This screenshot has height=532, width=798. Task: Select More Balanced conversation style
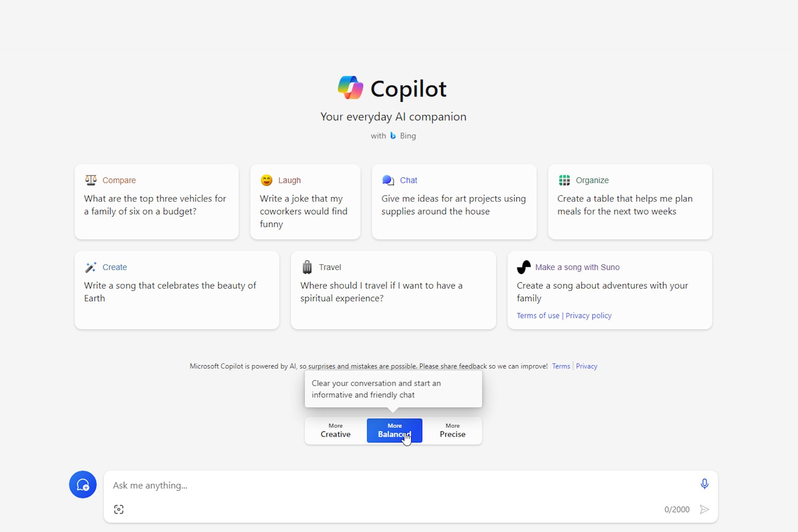394,431
